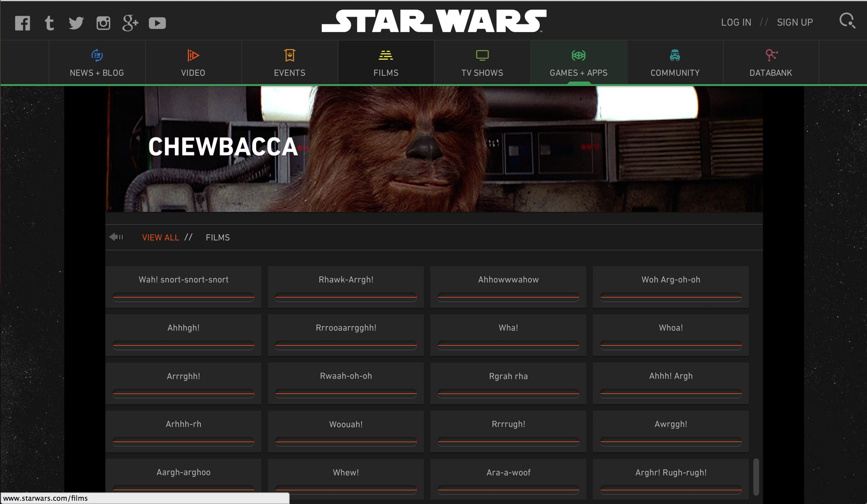Open the Twitter bird icon
Image resolution: width=867 pixels, height=504 pixels.
pos(76,23)
